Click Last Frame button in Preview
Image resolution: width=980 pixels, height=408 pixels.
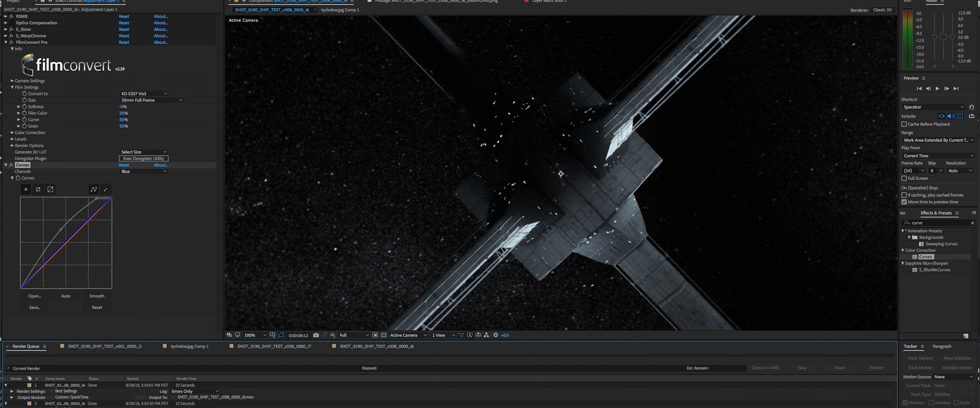point(956,89)
